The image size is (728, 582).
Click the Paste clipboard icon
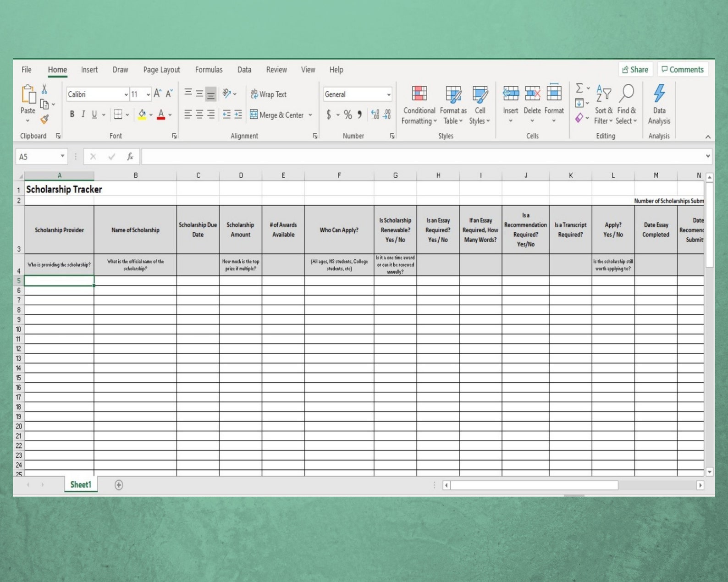[28, 94]
